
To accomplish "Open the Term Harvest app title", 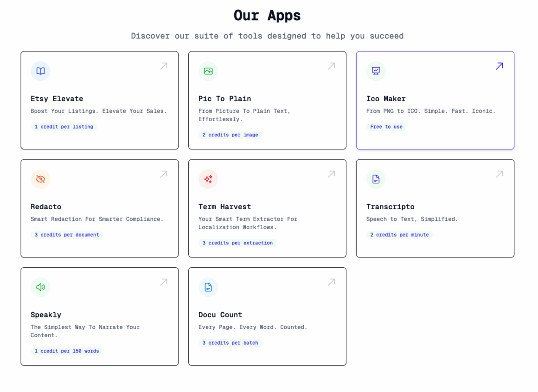I will coord(225,207).
